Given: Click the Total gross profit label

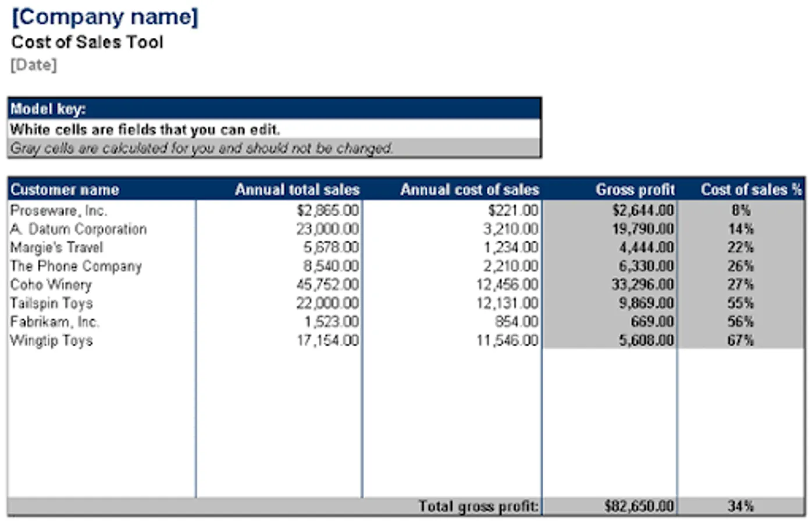Looking at the screenshot, I should pos(479,506).
